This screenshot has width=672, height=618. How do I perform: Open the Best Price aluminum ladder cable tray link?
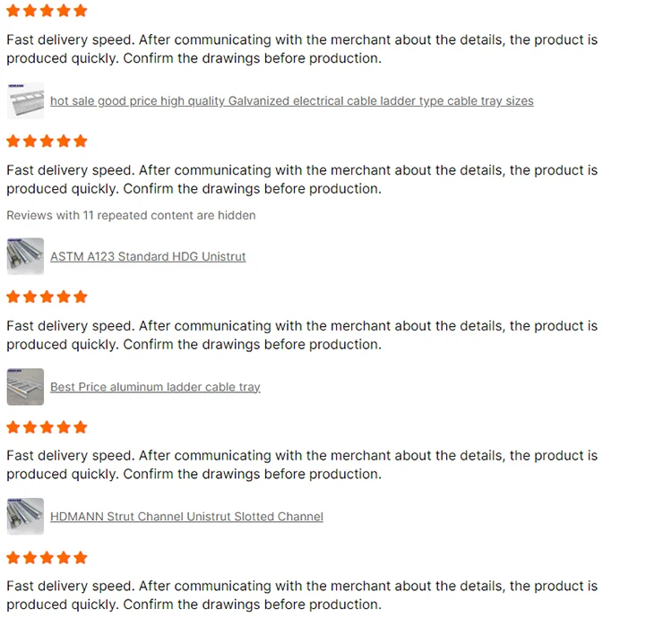coord(155,387)
